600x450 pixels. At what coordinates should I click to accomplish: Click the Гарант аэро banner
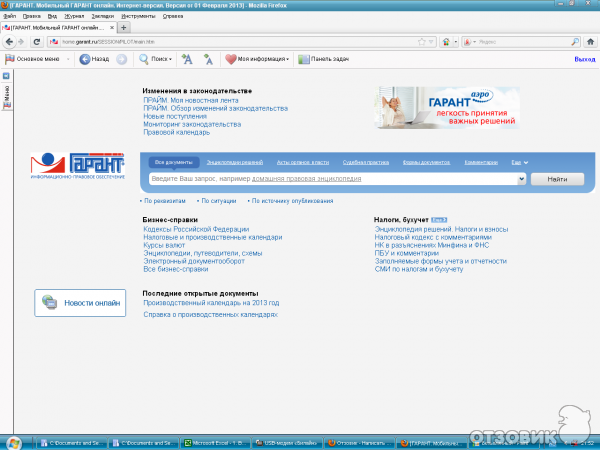[x=447, y=108]
